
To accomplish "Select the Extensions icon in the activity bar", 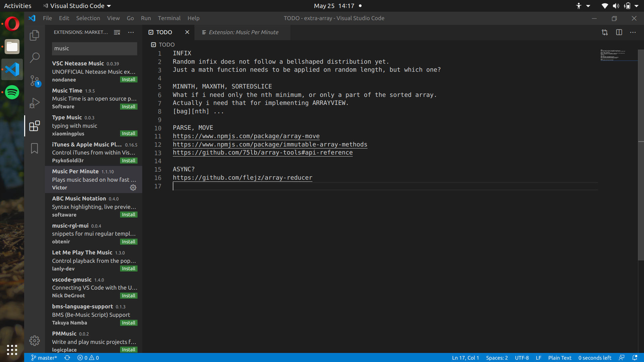I will tap(34, 126).
